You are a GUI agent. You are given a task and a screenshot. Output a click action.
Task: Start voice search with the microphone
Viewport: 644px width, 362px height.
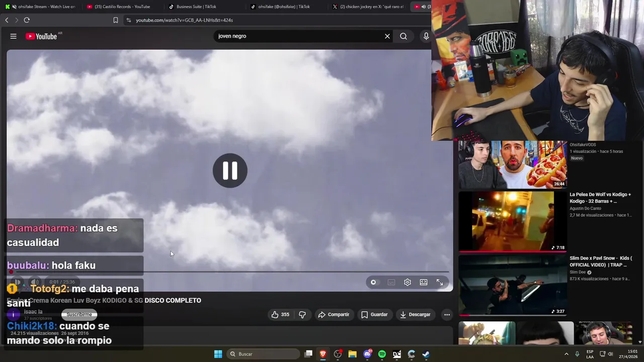point(426,36)
